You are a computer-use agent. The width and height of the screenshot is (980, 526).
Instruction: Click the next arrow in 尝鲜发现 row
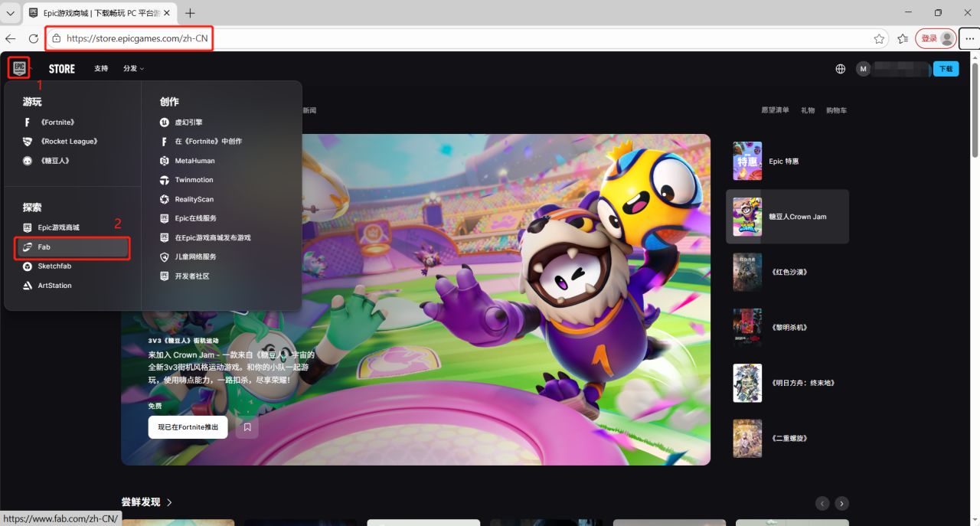pyautogui.click(x=841, y=503)
